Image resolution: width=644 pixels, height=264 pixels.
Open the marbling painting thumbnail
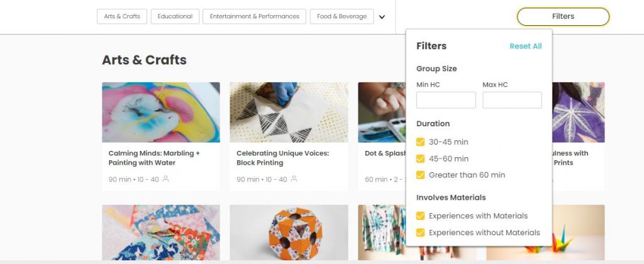[x=161, y=113]
